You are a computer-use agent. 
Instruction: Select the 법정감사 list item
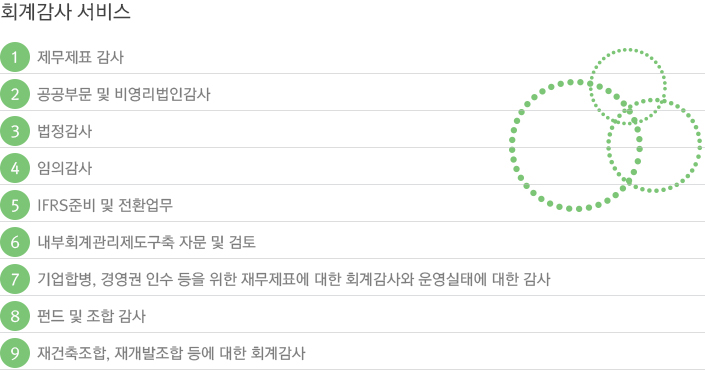pos(64,131)
